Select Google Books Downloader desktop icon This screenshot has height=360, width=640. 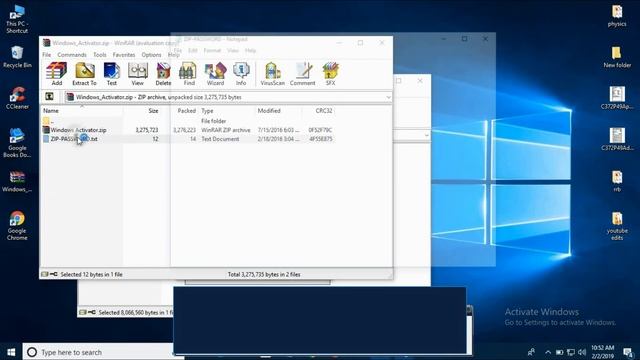pyautogui.click(x=17, y=143)
